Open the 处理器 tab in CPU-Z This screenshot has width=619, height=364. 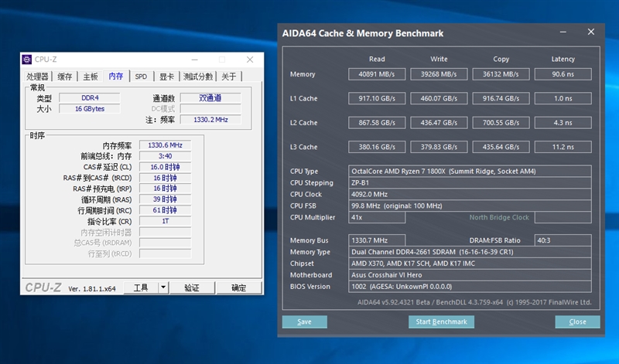tap(37, 77)
